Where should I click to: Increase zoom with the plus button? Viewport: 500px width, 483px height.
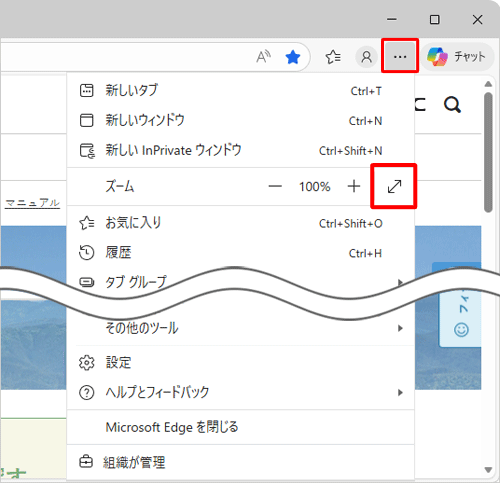coord(354,186)
